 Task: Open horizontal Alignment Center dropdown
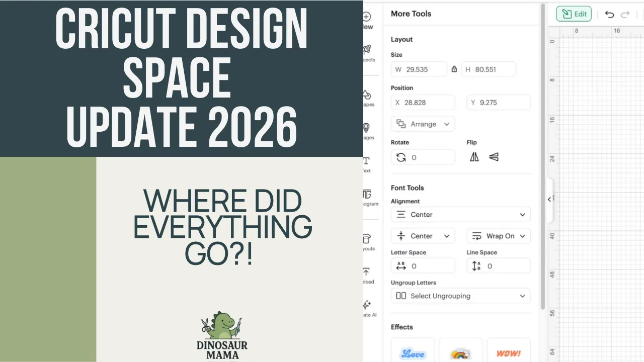tap(460, 215)
